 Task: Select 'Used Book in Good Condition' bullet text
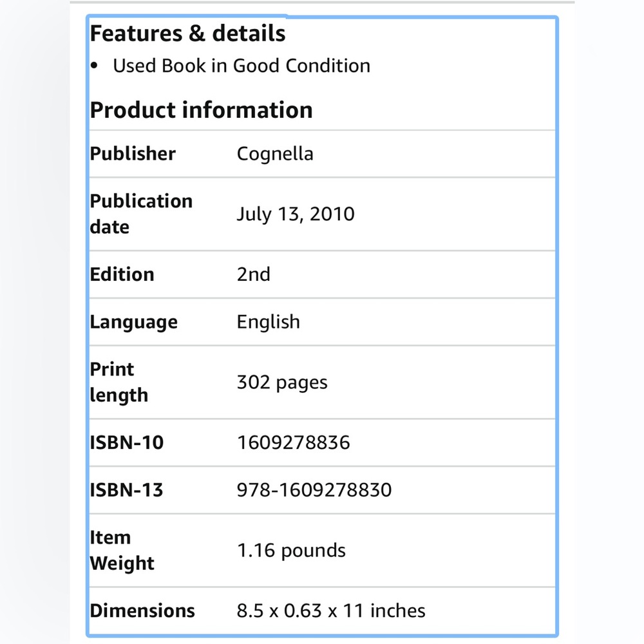coord(241,66)
